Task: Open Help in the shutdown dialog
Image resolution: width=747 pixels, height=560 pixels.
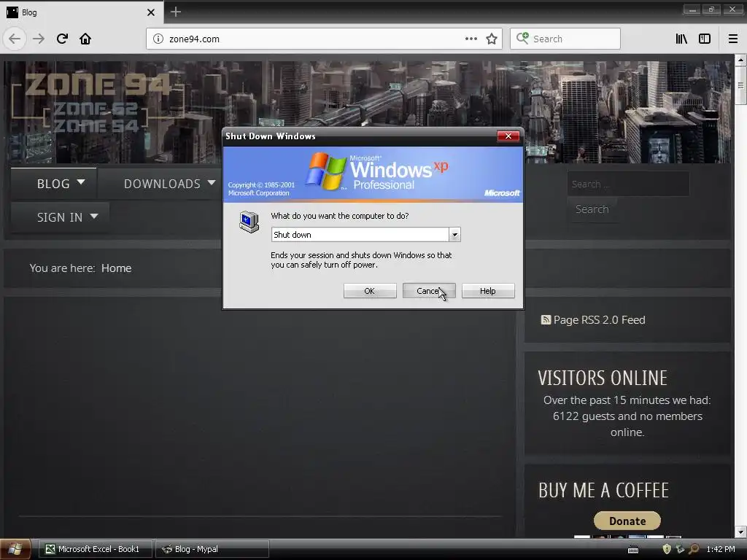Action: click(488, 291)
